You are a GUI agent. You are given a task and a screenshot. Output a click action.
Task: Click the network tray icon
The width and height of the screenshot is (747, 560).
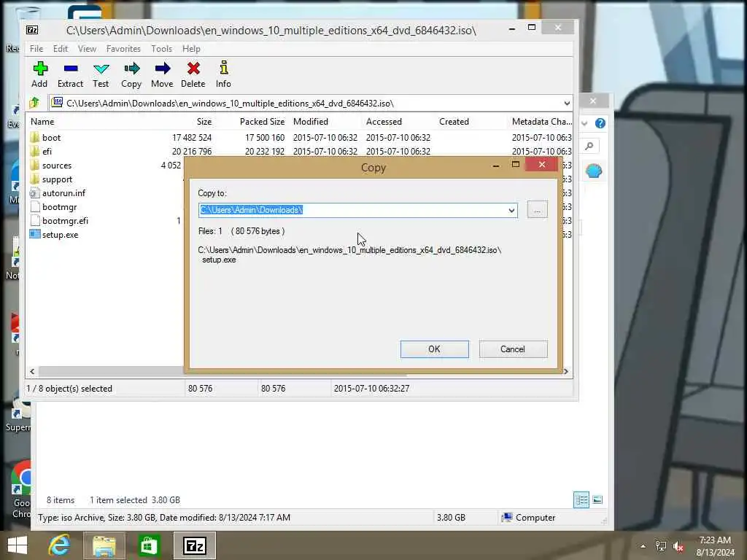point(661,546)
